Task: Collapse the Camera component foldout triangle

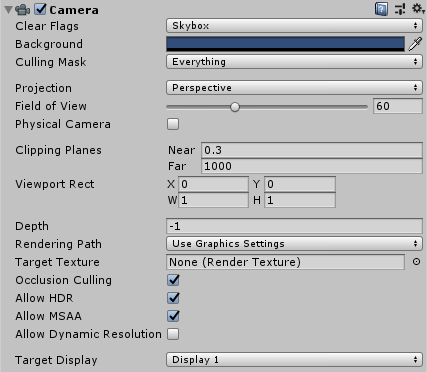Action: (x=8, y=10)
